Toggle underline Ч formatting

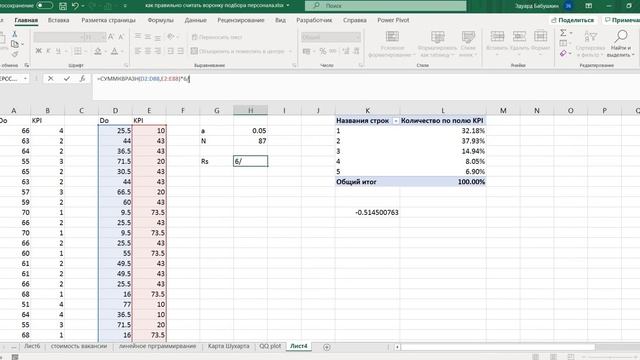pyautogui.click(x=58, y=51)
